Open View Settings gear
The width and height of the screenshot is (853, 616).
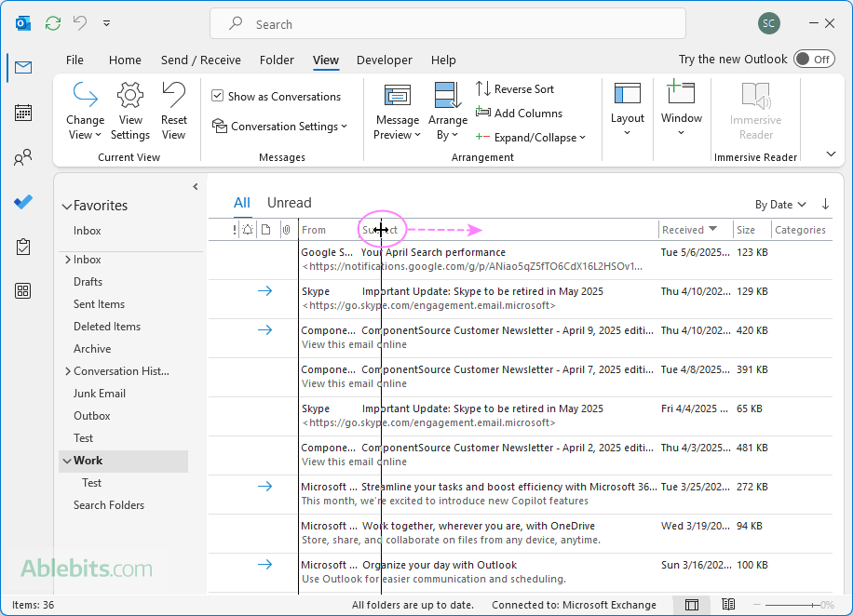point(130,111)
